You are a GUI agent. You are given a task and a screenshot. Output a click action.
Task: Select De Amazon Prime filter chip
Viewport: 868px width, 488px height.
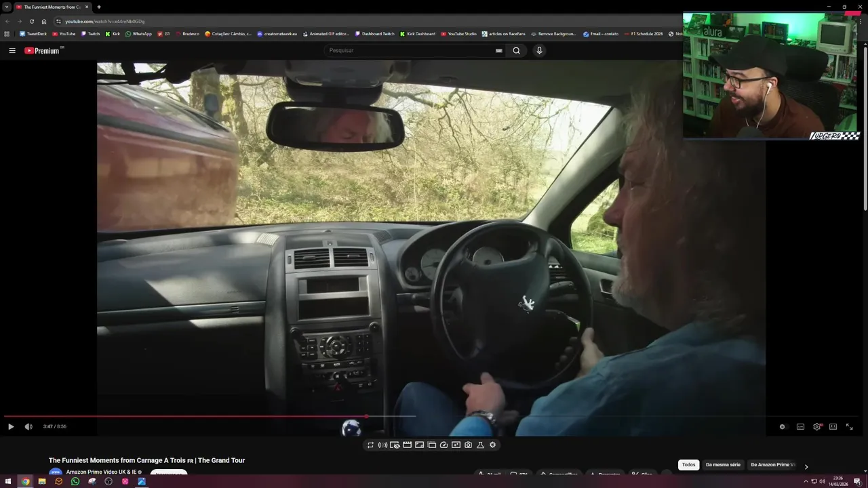click(x=772, y=465)
